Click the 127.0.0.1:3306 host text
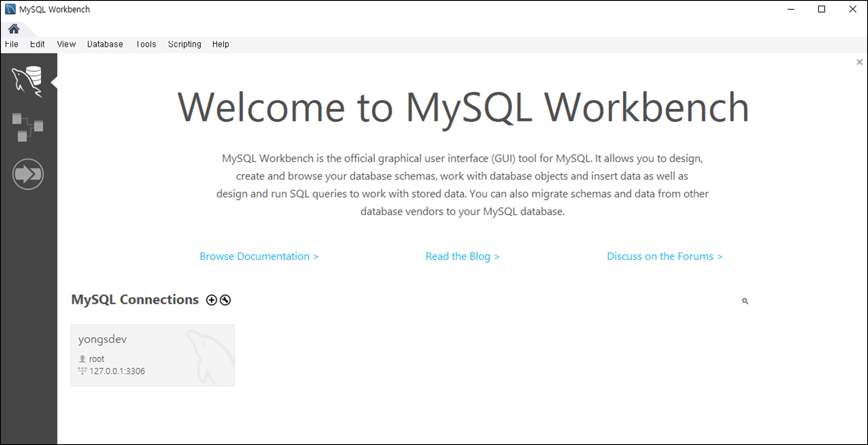The height and width of the screenshot is (445, 868). click(x=117, y=371)
